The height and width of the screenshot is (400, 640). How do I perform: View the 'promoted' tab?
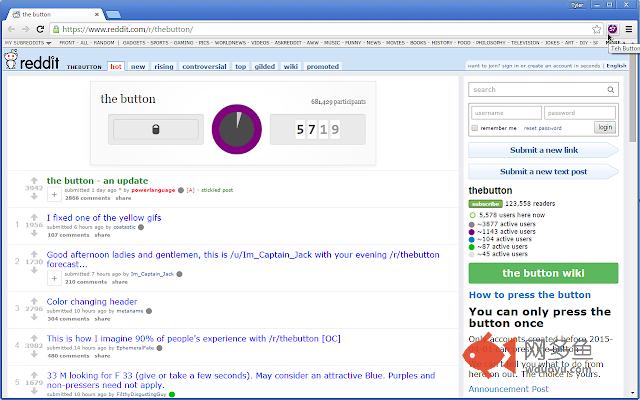click(x=322, y=67)
